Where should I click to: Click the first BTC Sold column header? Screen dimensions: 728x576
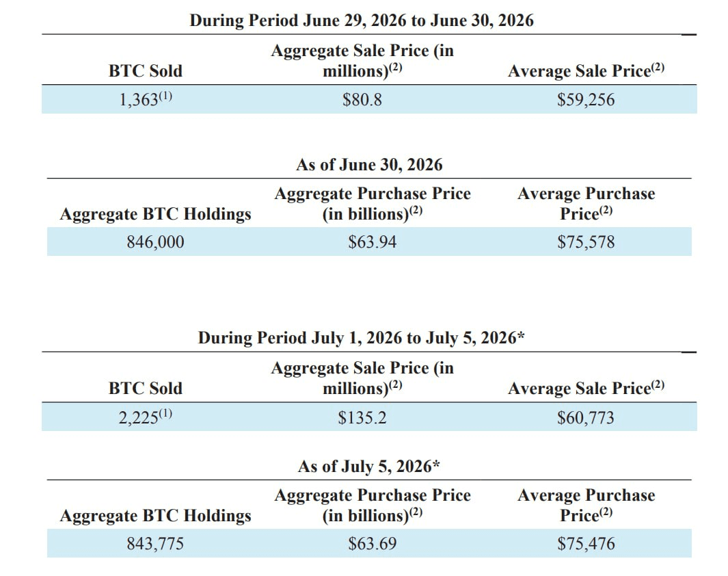(146, 71)
